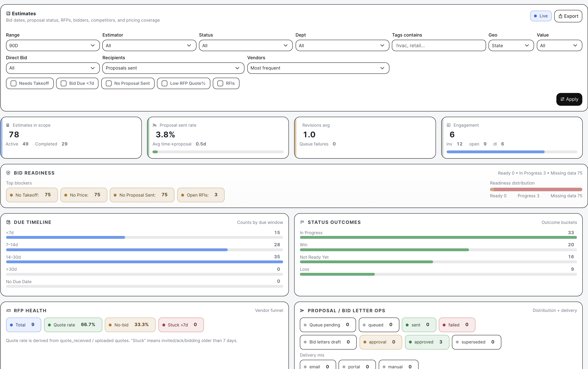This screenshot has width=588, height=369.
Task: Enable the RFIs filter checkbox
Action: click(x=220, y=83)
